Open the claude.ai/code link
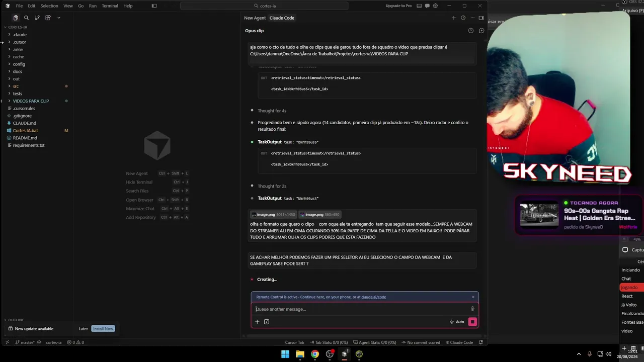 pos(373,297)
